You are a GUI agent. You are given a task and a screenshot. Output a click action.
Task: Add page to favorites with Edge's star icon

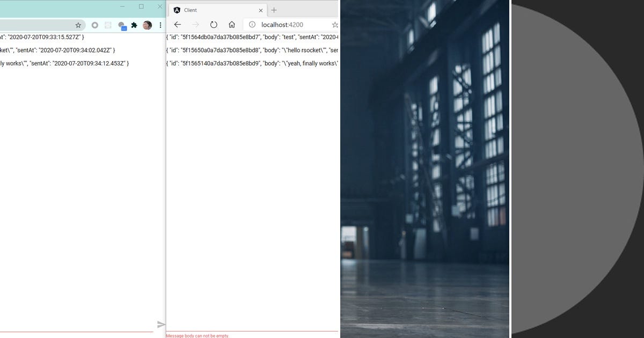point(335,24)
